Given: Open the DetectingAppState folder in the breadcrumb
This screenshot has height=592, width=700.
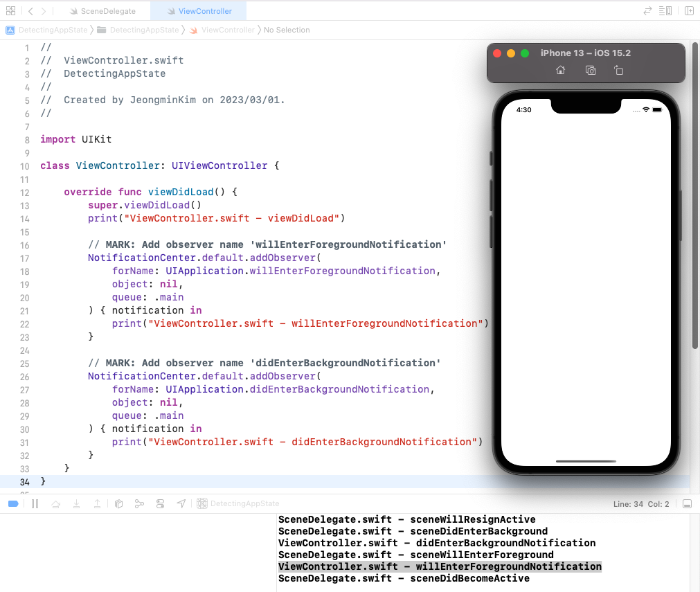Looking at the screenshot, I should (x=138, y=30).
